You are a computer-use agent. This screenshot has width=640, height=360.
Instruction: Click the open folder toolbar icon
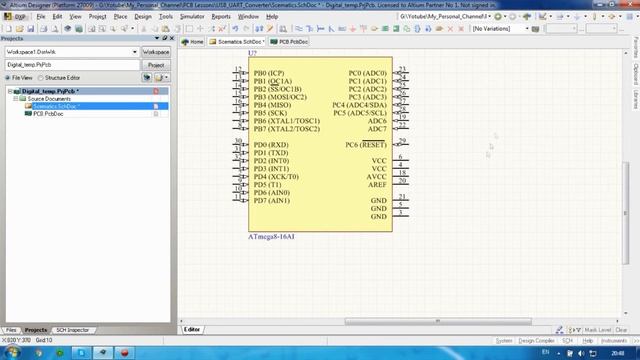[x=20, y=29]
